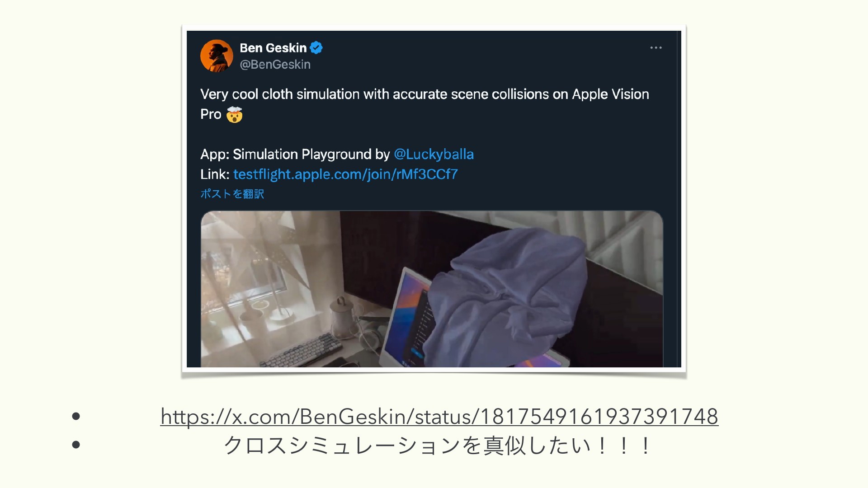Open the testflight.apple.com join link
Image resolution: width=868 pixels, height=488 pixels.
click(345, 174)
